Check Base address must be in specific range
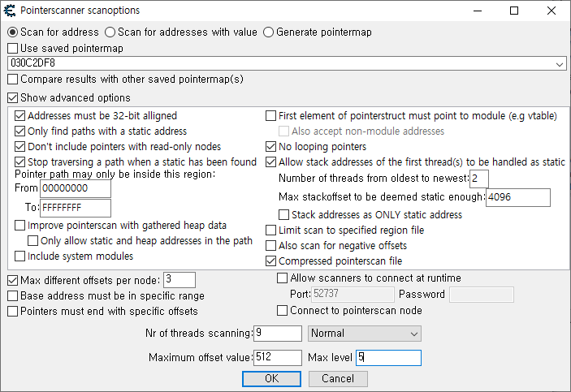The image size is (571, 392). 12,296
